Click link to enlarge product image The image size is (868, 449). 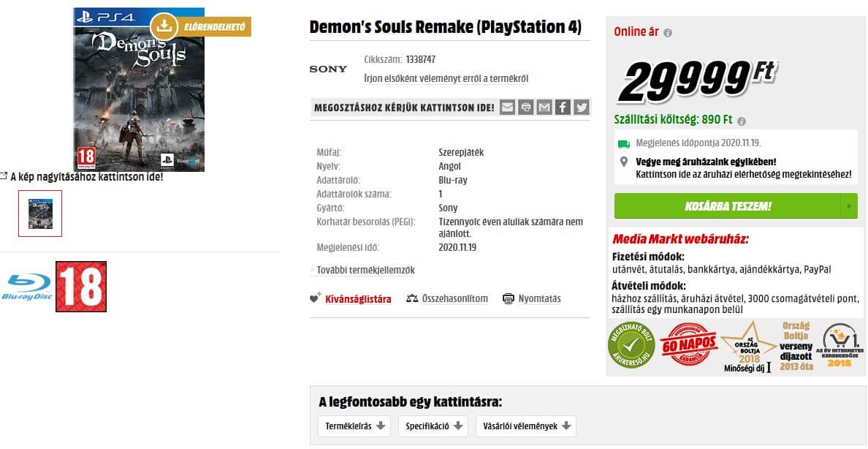86,176
